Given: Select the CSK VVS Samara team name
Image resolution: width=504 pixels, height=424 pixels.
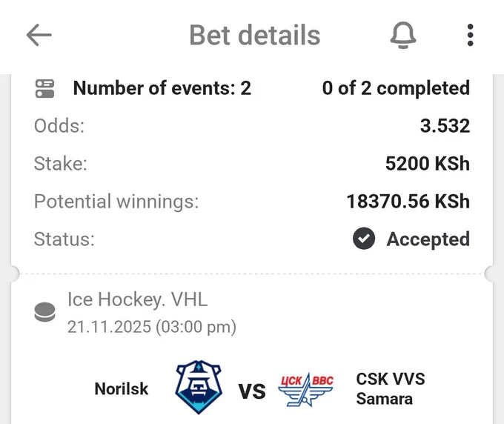Looking at the screenshot, I should click(x=391, y=389).
